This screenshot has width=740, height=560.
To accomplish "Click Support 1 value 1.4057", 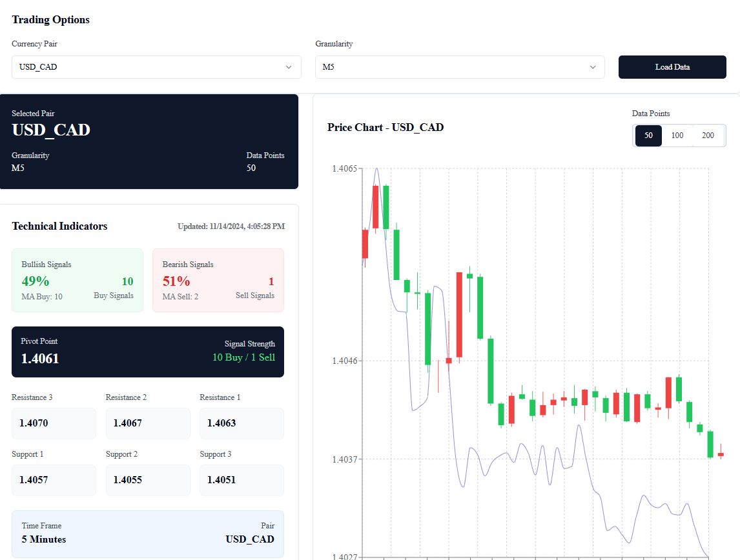I will click(x=54, y=480).
